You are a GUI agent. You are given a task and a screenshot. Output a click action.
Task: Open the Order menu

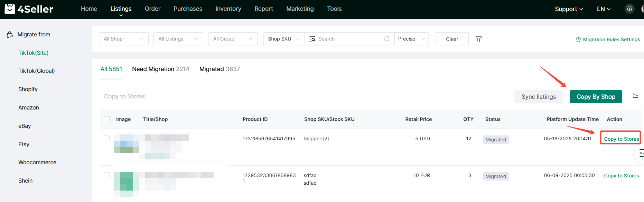(x=152, y=9)
